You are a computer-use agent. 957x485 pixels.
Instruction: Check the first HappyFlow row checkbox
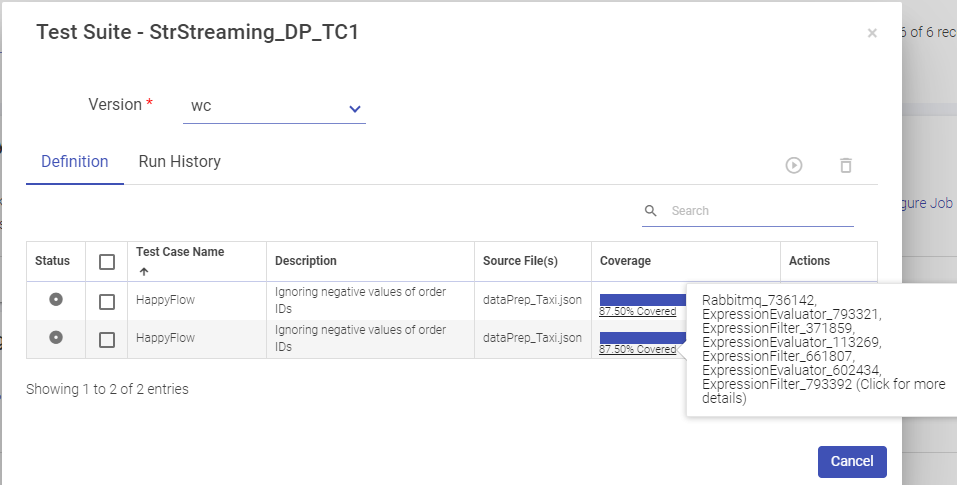coord(107,301)
